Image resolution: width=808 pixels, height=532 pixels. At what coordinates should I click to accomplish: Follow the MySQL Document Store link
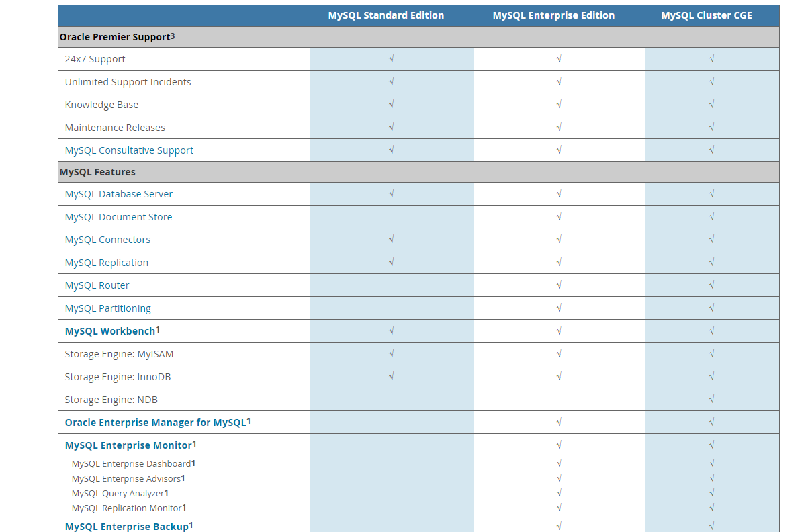tap(118, 217)
